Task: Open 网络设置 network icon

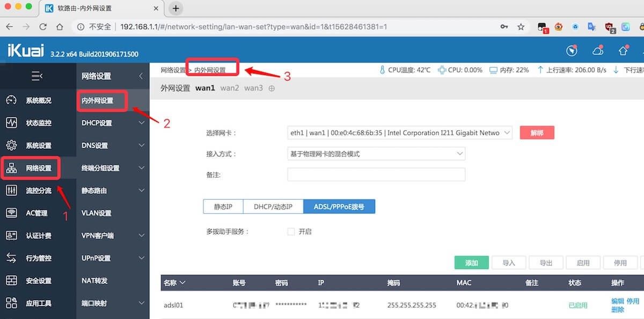Action: (x=11, y=168)
